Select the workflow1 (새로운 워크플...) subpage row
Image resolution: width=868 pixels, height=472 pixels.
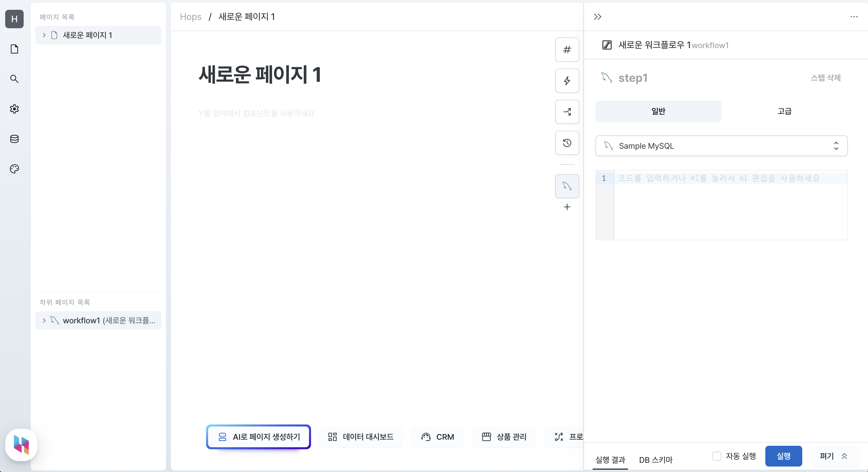[x=98, y=320]
